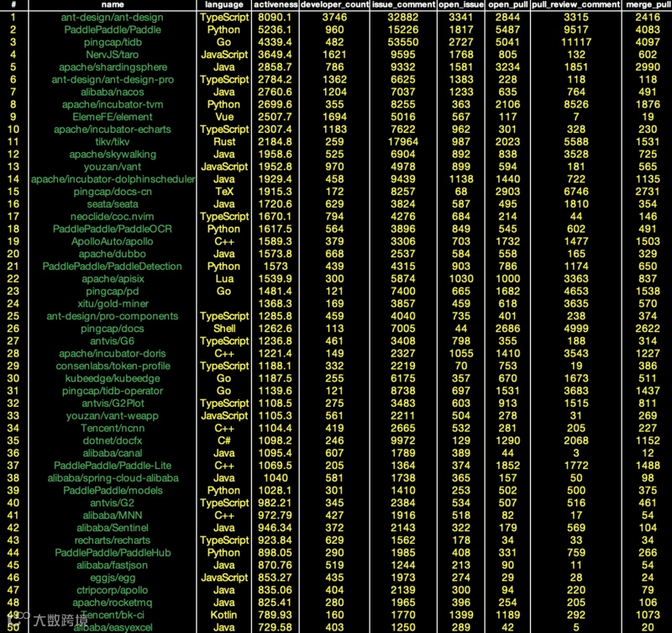
Task: Click the pingcap/tidb repository name
Action: [113, 43]
